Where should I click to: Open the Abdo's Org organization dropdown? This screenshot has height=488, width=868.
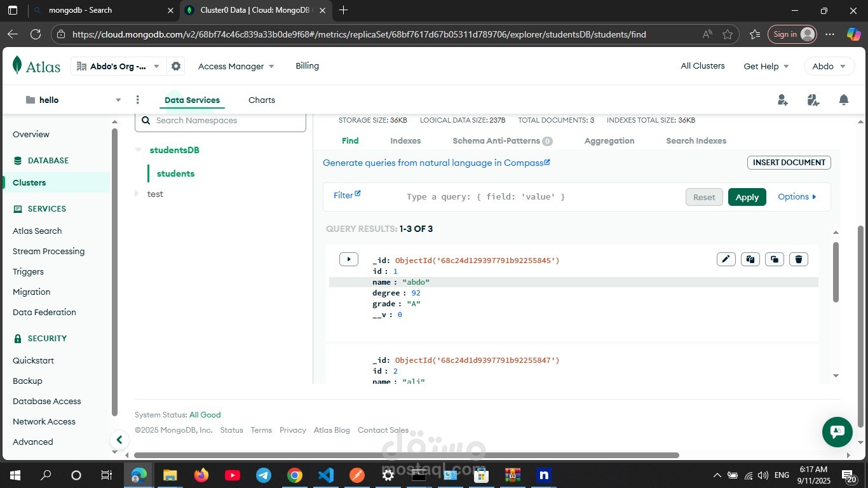[119, 66]
